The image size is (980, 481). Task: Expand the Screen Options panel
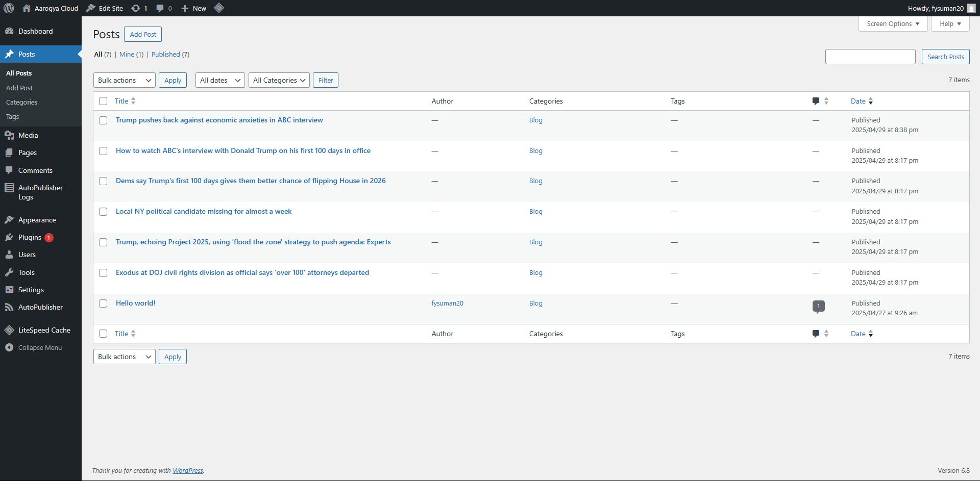[x=892, y=23]
